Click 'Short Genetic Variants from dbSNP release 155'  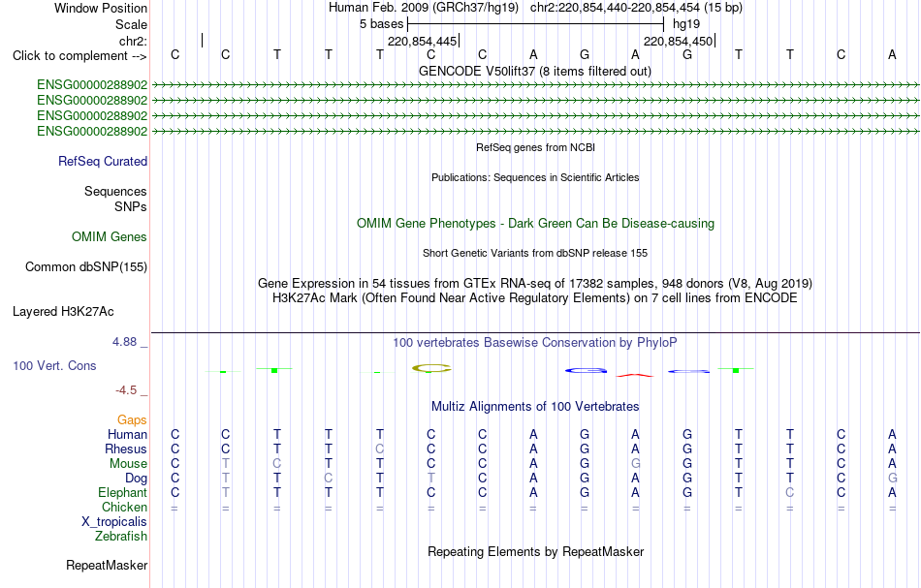click(535, 253)
